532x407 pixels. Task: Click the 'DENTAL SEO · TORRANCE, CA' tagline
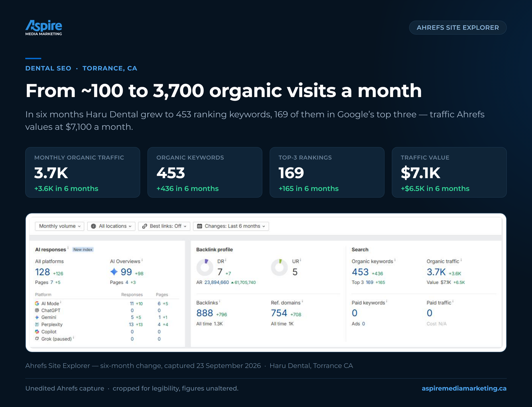point(81,68)
